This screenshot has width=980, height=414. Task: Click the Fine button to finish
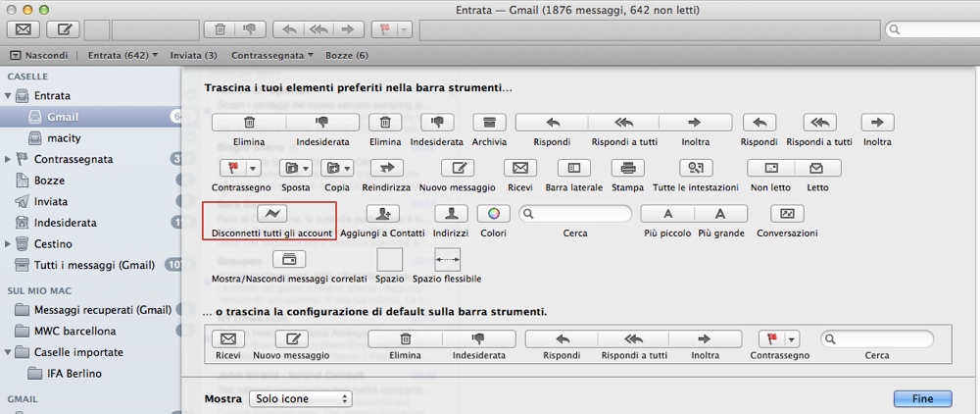click(922, 399)
